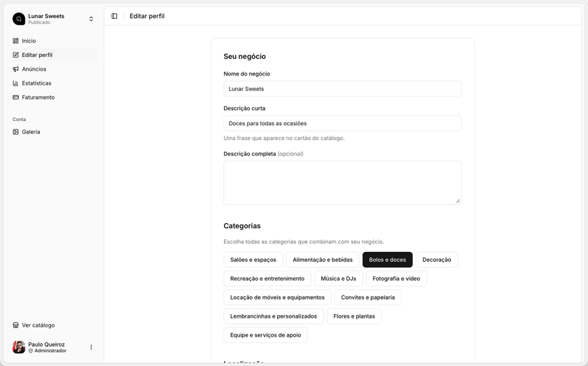Viewport: 588px width, 366px height.
Task: Open Estatísticas in sidebar
Action: 54,83
